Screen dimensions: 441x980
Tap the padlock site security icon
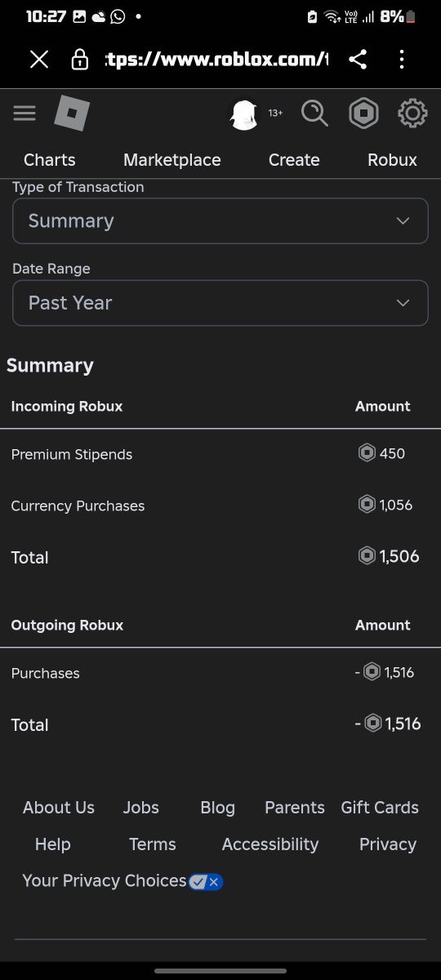click(x=80, y=59)
